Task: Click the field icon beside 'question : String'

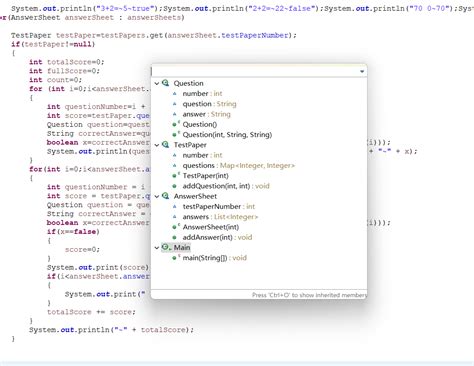Action: (x=174, y=104)
